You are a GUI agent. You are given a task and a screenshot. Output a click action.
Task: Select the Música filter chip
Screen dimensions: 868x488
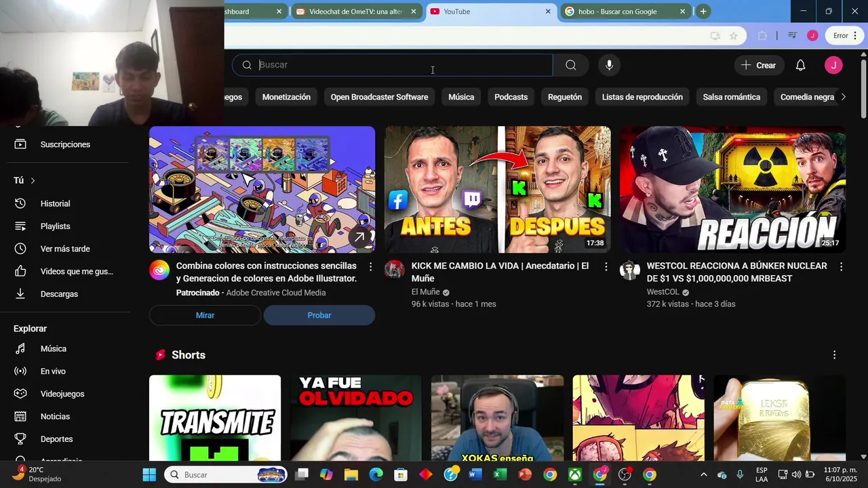(461, 97)
